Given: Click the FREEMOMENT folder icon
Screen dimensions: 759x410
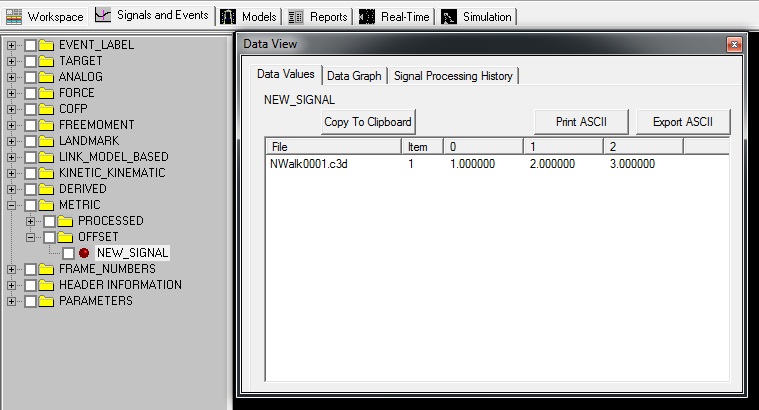Looking at the screenshot, I should click(46, 125).
